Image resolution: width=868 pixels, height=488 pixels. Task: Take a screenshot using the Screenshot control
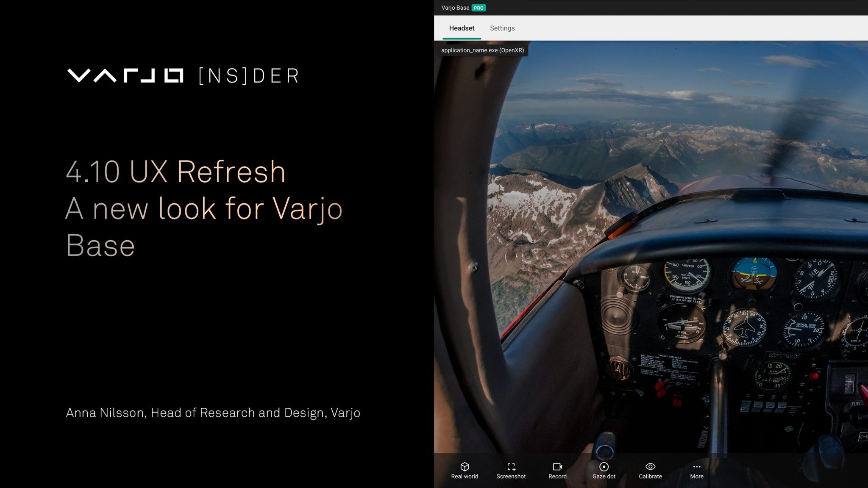click(512, 470)
